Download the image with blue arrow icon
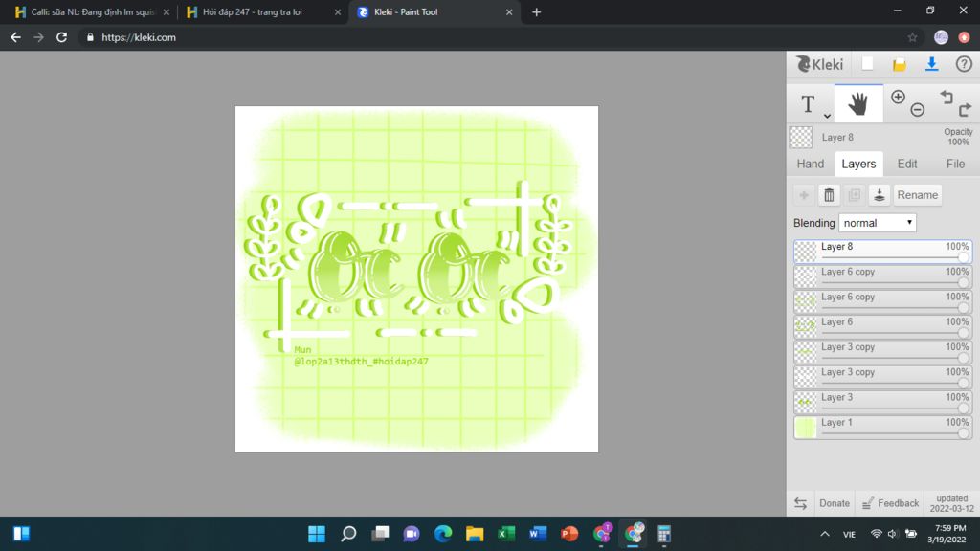The image size is (980, 551). 932,64
